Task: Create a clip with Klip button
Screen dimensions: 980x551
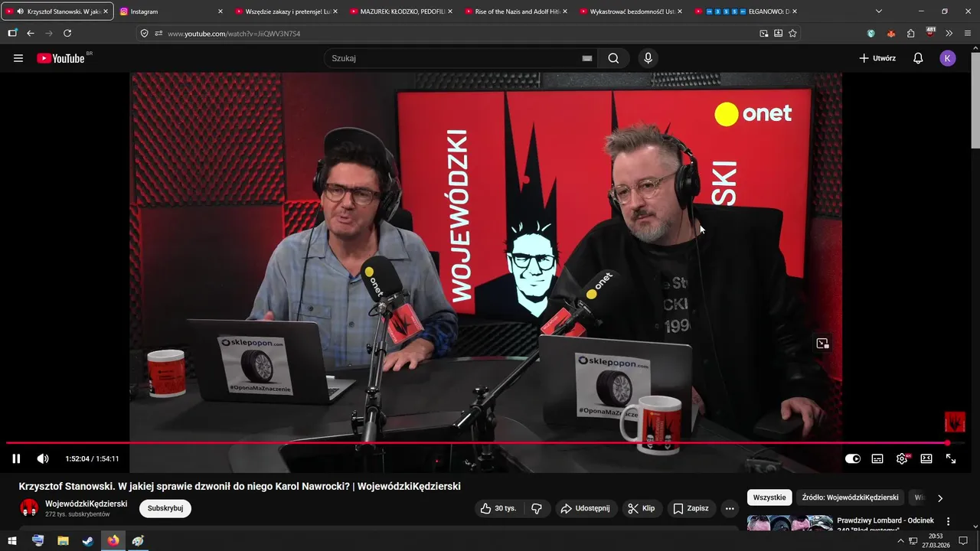Action: [642, 508]
